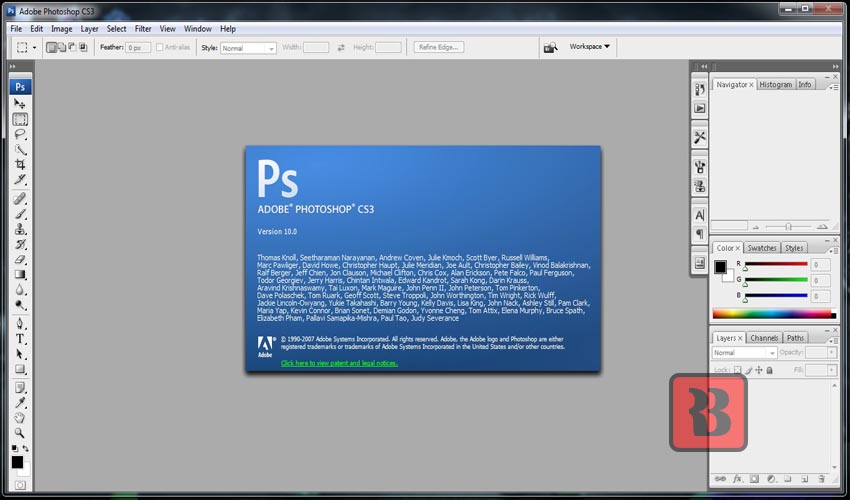This screenshot has width=850, height=500.
Task: Select the Crop tool
Action: click(x=20, y=164)
